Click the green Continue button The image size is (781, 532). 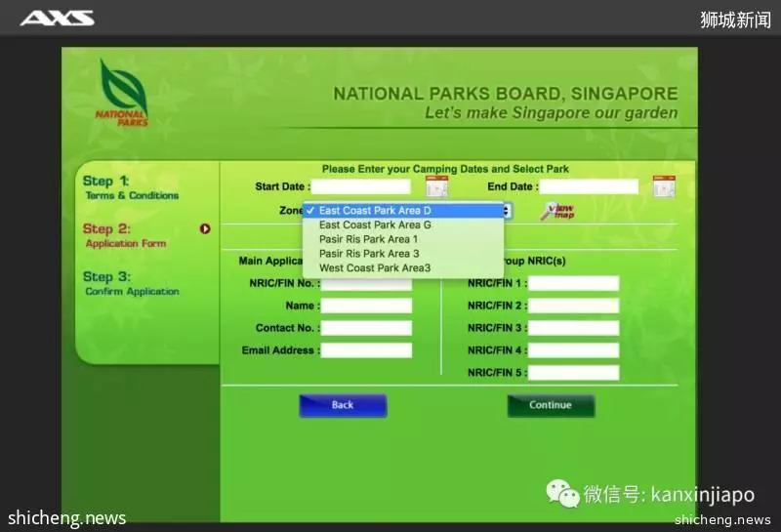(x=551, y=405)
